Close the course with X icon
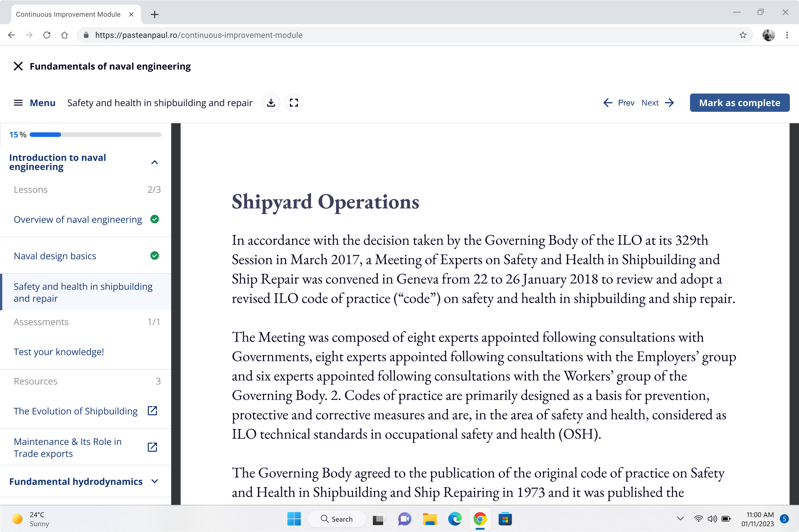Screen dimensions: 799x532 [18, 66]
